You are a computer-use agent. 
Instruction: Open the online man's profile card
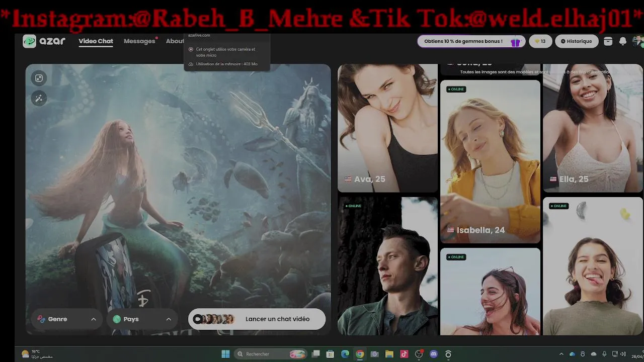click(x=387, y=266)
